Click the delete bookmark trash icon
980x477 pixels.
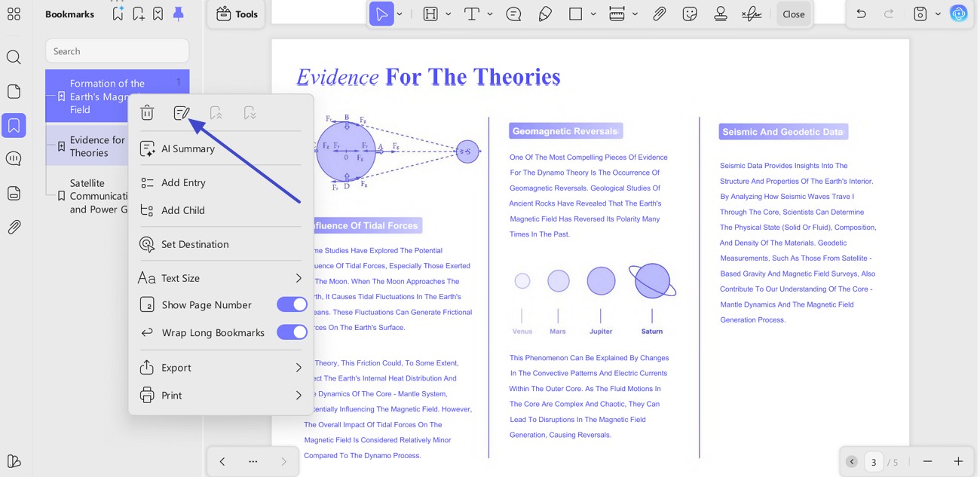(x=147, y=113)
